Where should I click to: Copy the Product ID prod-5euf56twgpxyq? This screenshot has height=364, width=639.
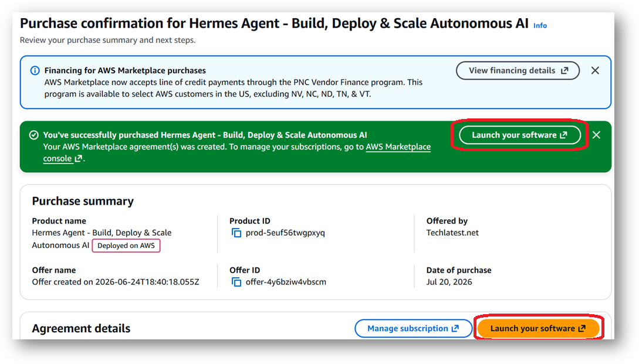pyautogui.click(x=236, y=233)
